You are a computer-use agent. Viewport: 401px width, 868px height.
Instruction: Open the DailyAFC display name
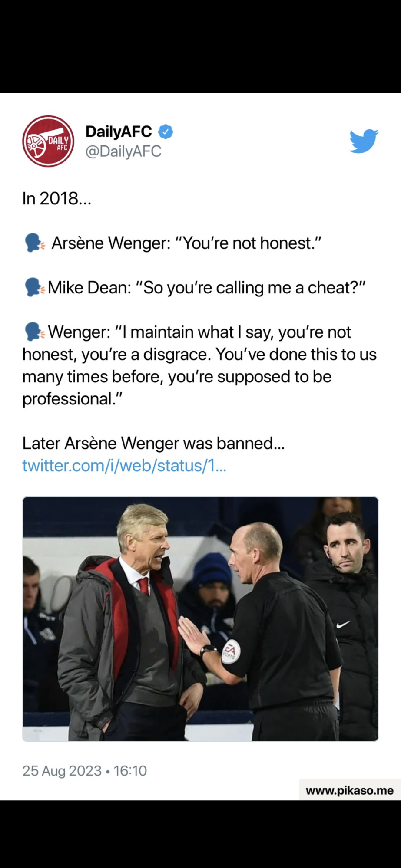pos(119,131)
